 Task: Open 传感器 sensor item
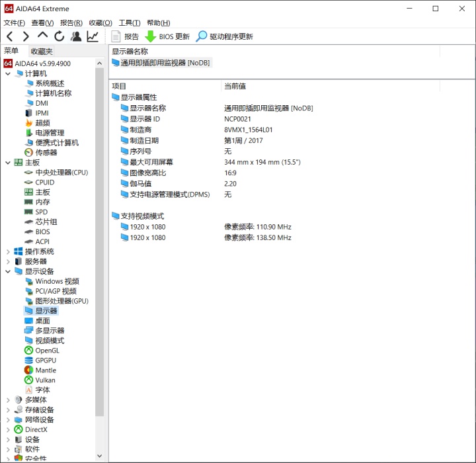click(41, 153)
